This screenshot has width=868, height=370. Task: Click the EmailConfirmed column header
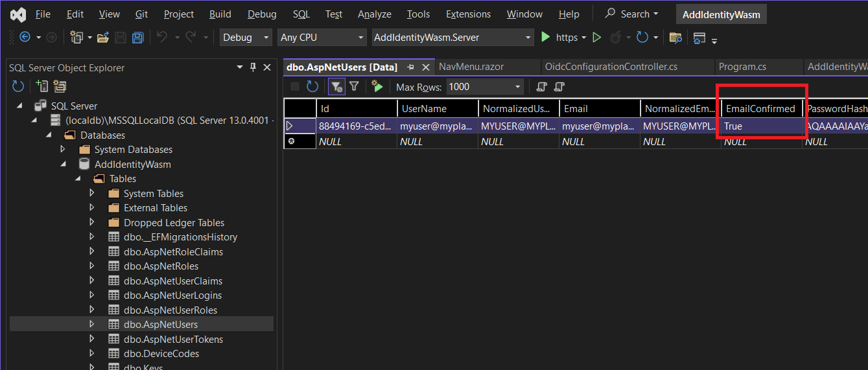tap(760, 108)
